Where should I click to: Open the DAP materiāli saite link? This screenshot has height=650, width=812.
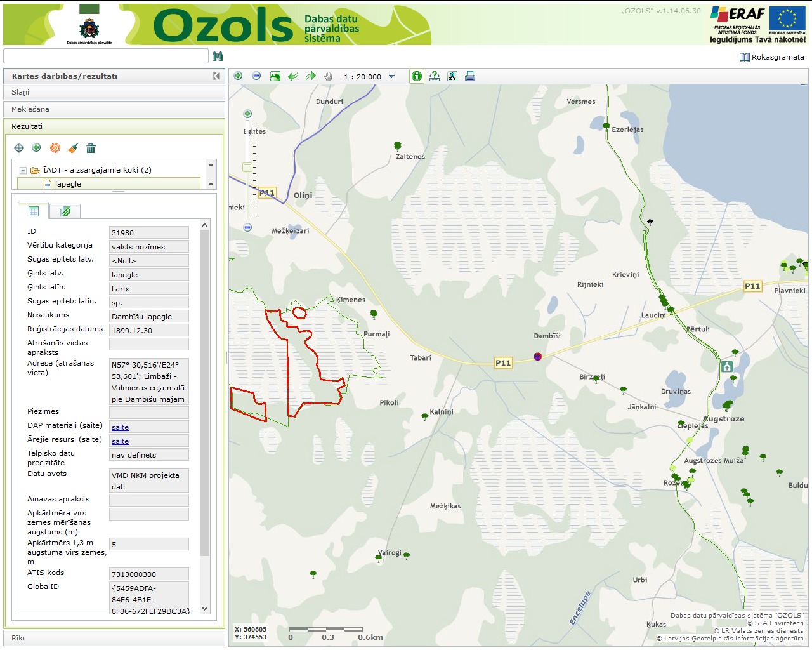click(120, 427)
